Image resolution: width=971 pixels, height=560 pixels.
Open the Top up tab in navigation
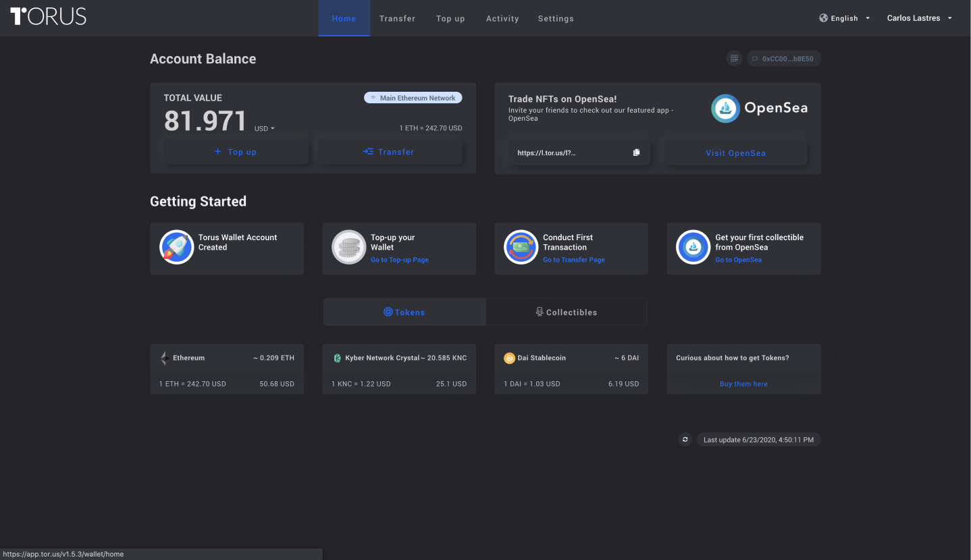pyautogui.click(x=450, y=18)
